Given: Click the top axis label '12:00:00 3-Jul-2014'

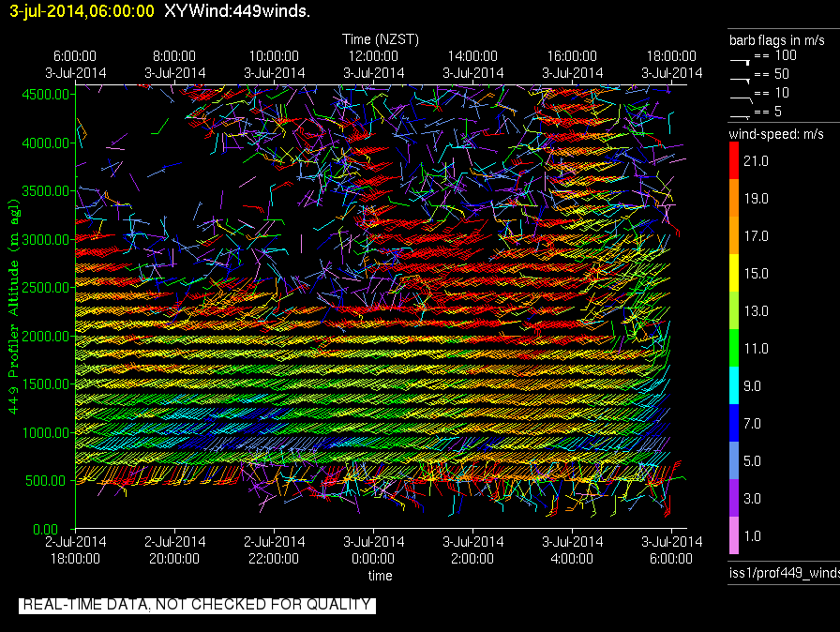Looking at the screenshot, I should (x=373, y=65).
